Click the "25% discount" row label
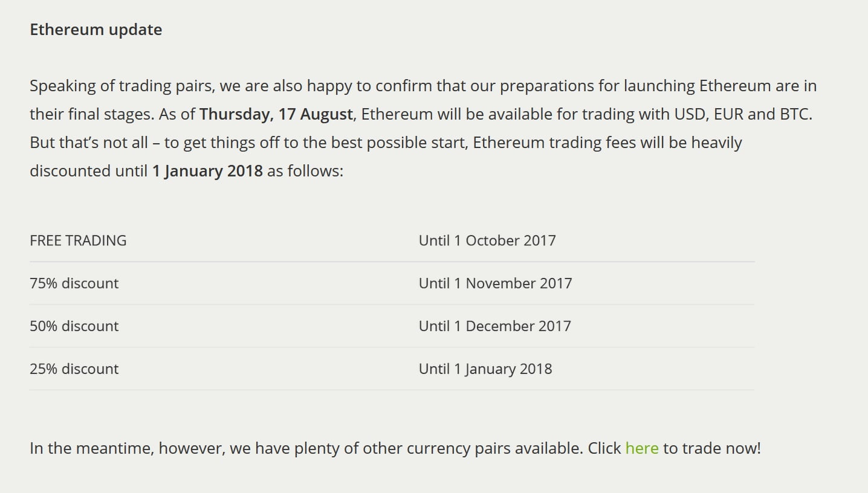Viewport: 868px width, 493px height. [x=74, y=369]
